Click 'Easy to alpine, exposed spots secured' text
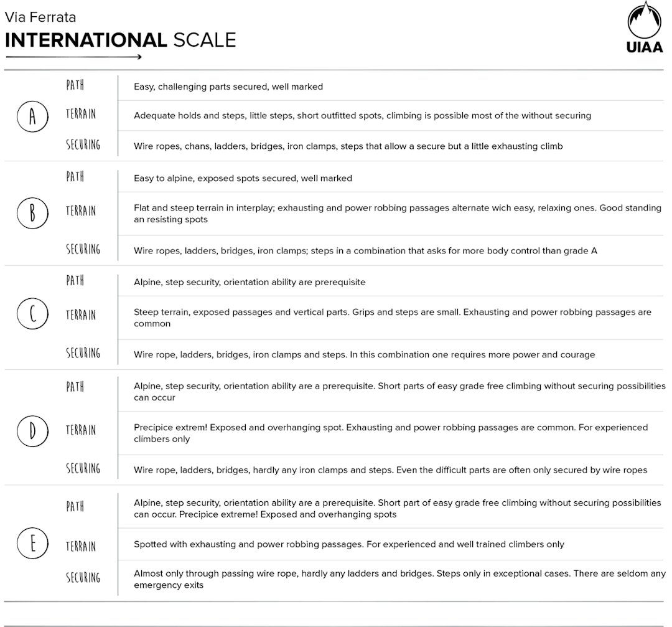This screenshot has width=672, height=627. (x=243, y=179)
